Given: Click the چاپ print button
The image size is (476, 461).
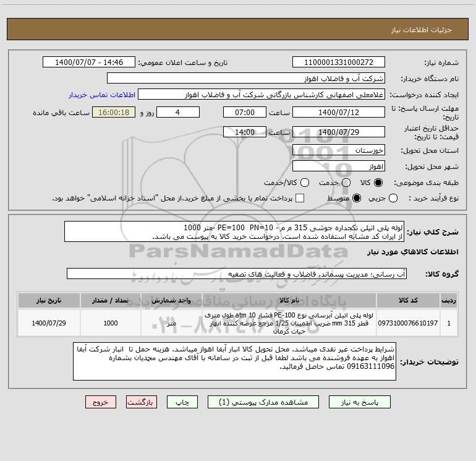Looking at the screenshot, I should coord(182,402).
